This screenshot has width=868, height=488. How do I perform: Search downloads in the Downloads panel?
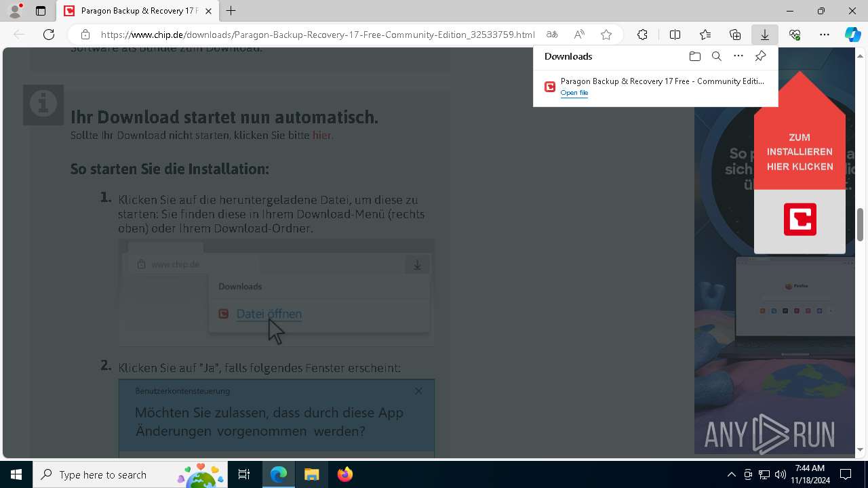(x=717, y=56)
